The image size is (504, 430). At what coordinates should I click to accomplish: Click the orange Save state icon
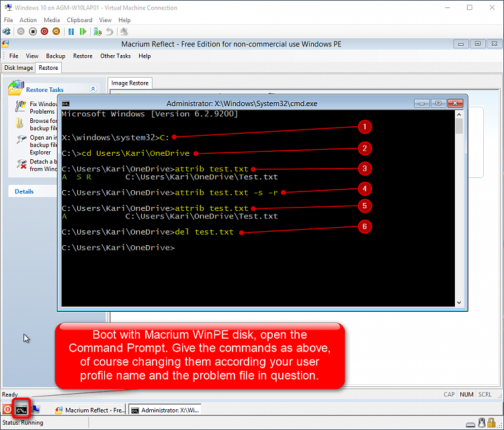point(56,31)
